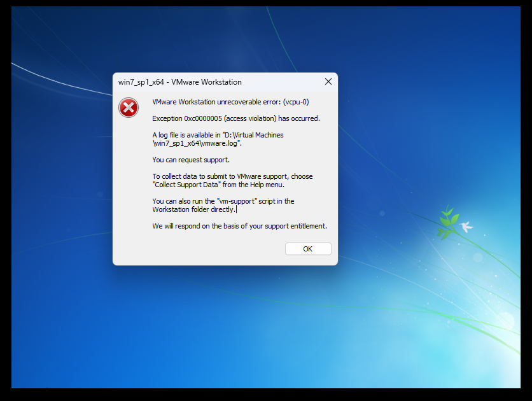Click the "Workstation folder directly." text

[193, 209]
